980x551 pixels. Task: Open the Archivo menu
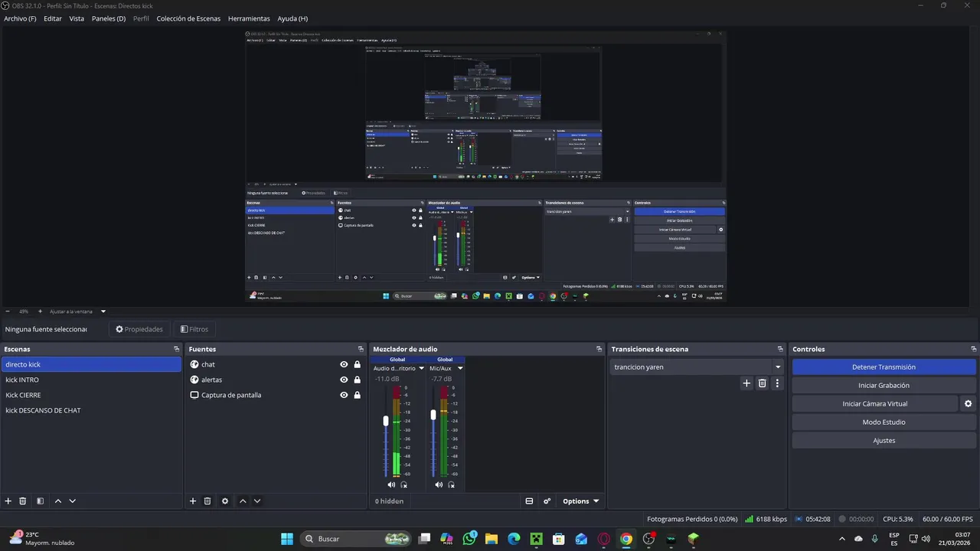[20, 18]
